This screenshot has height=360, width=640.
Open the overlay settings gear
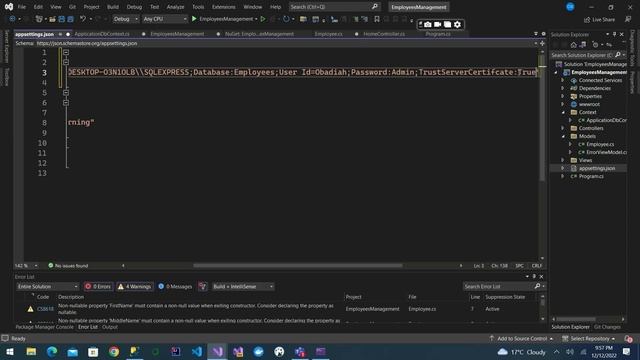[x=458, y=24]
